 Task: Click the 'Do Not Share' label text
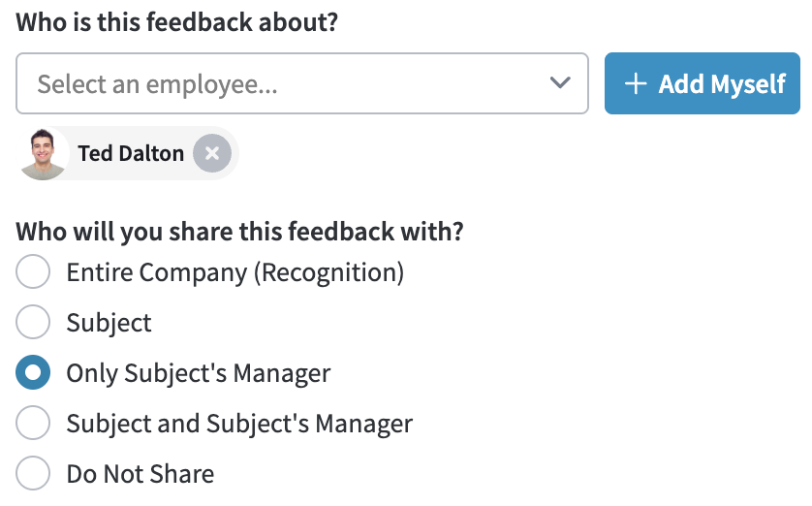[x=141, y=474]
